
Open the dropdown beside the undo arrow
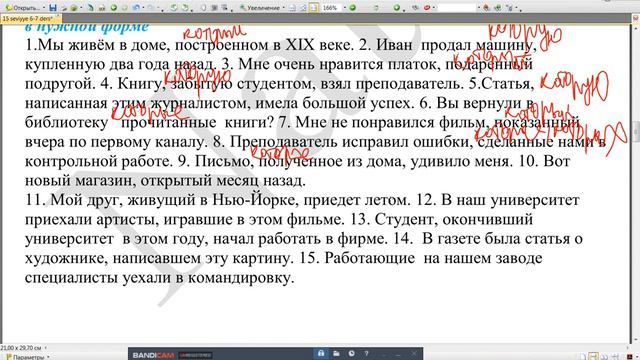tap(143, 8)
